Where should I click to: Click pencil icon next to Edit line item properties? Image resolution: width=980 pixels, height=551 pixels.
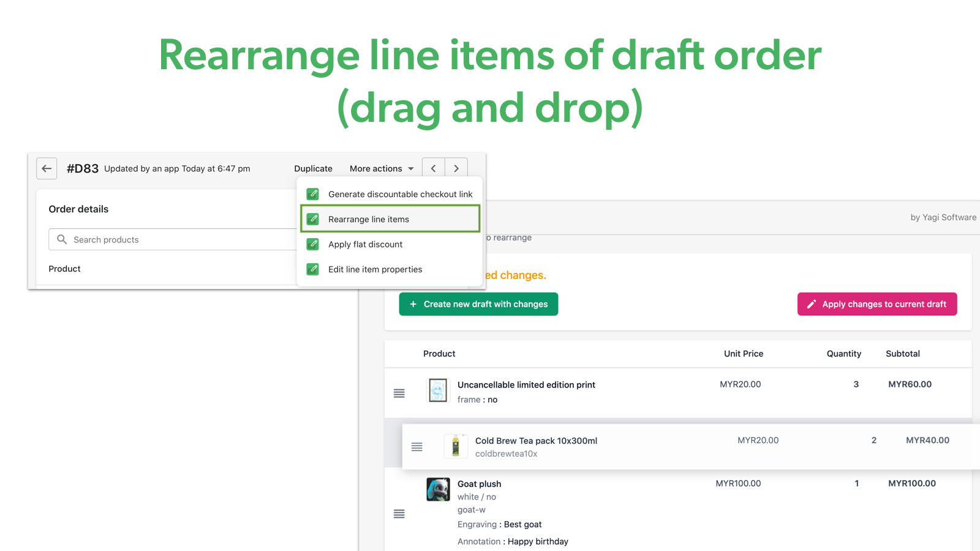[x=312, y=269]
